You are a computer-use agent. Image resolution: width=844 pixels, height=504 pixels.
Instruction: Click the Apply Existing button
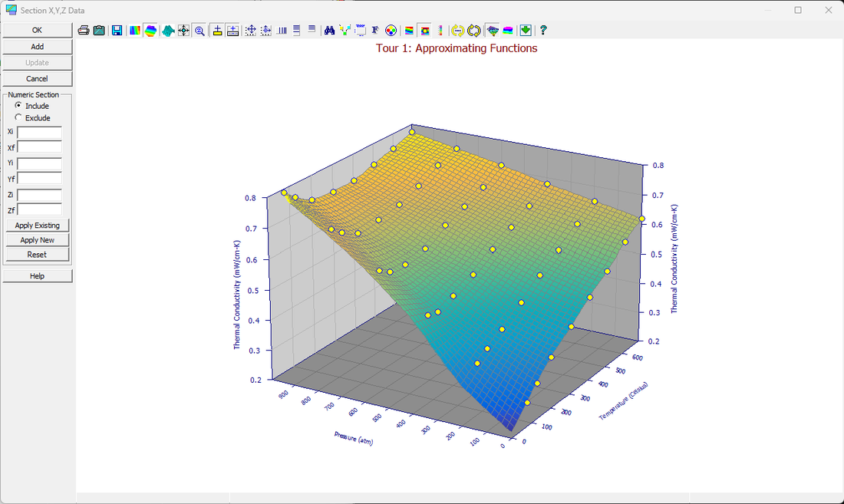(37, 226)
